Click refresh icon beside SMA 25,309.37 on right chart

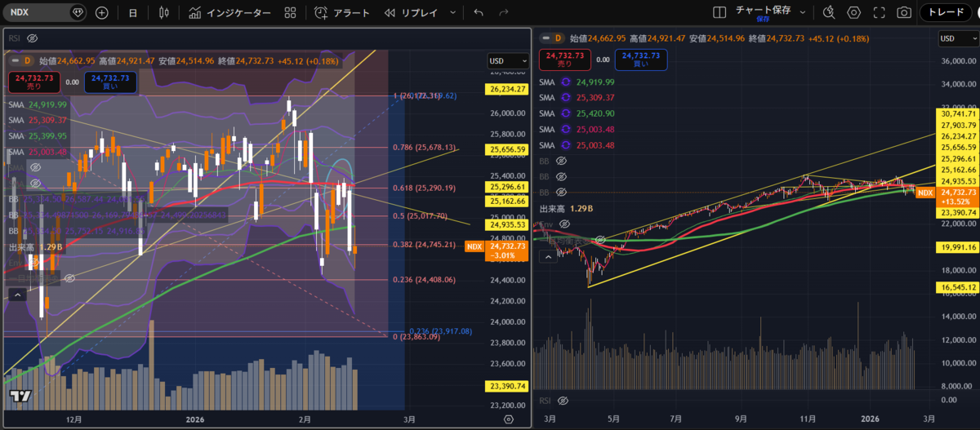pos(567,98)
